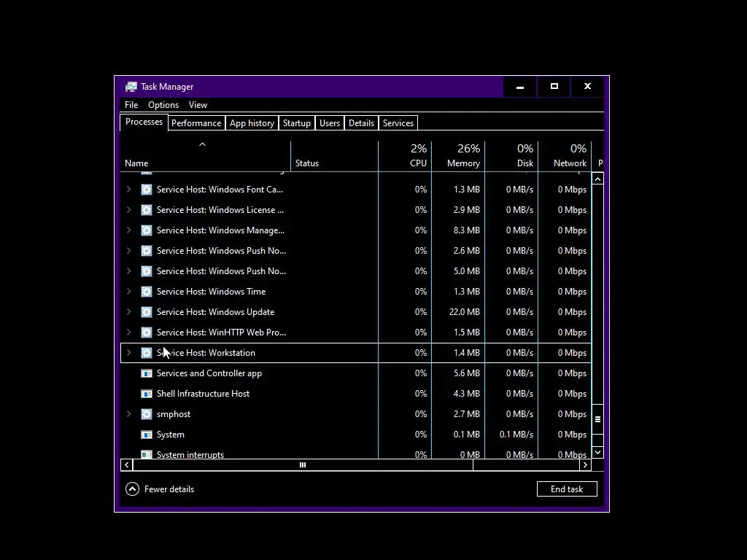Expand Service Host: Workstation row
The width and height of the screenshot is (747, 560).
click(x=128, y=353)
